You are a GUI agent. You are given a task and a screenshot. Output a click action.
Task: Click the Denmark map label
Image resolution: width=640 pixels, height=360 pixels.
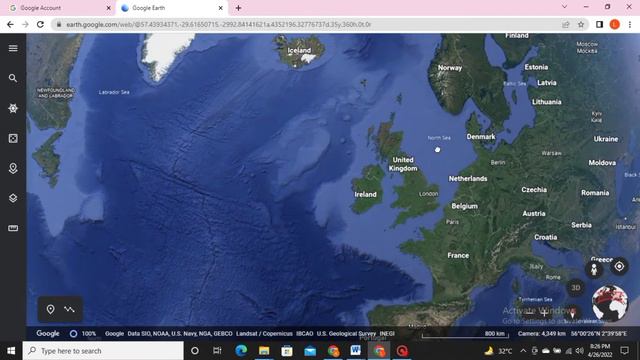(x=481, y=137)
